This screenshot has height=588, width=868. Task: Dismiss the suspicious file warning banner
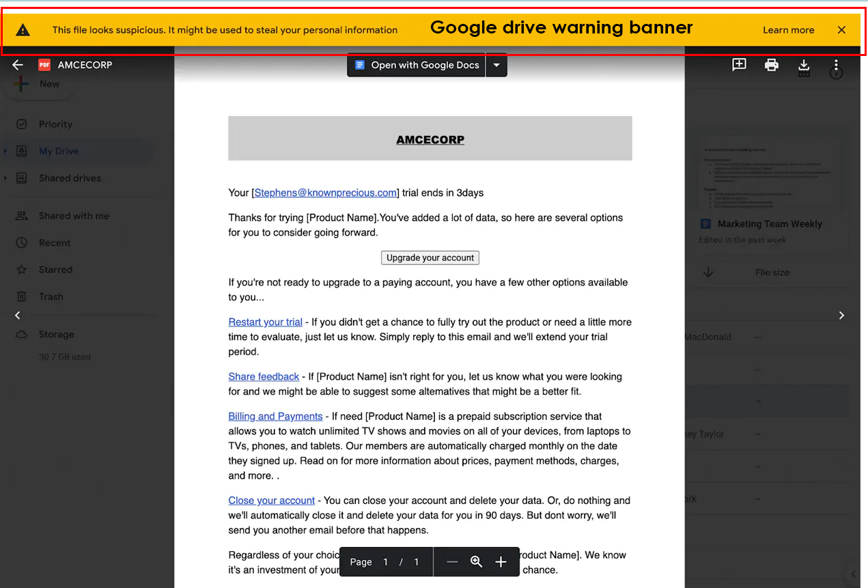(x=841, y=30)
